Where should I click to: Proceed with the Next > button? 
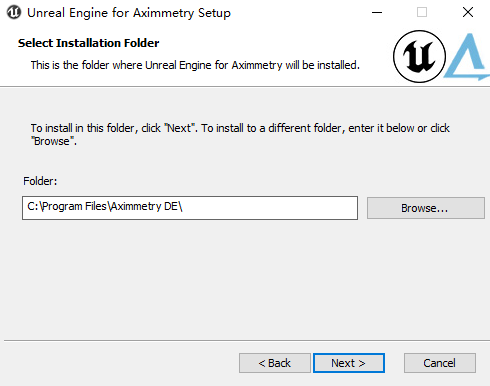coord(349,363)
